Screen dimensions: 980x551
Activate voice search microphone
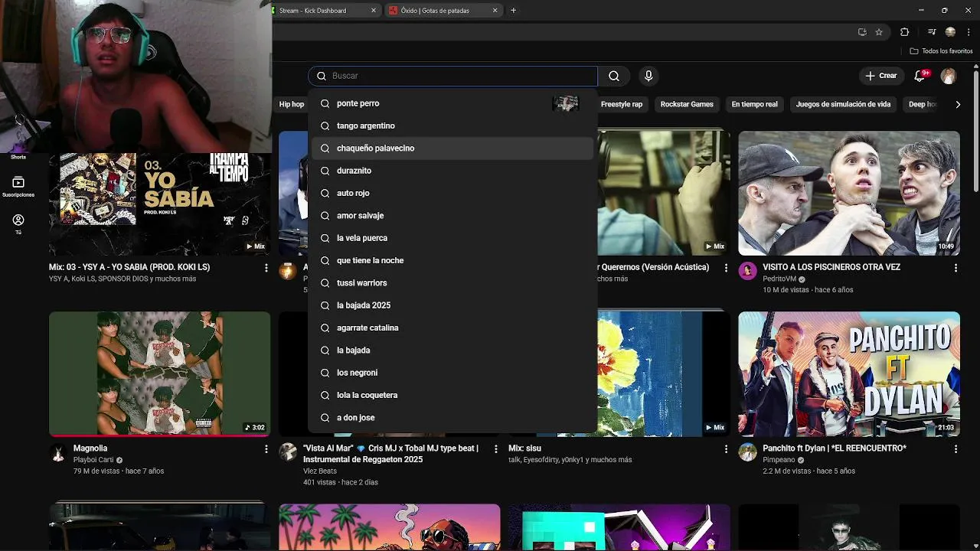click(648, 76)
